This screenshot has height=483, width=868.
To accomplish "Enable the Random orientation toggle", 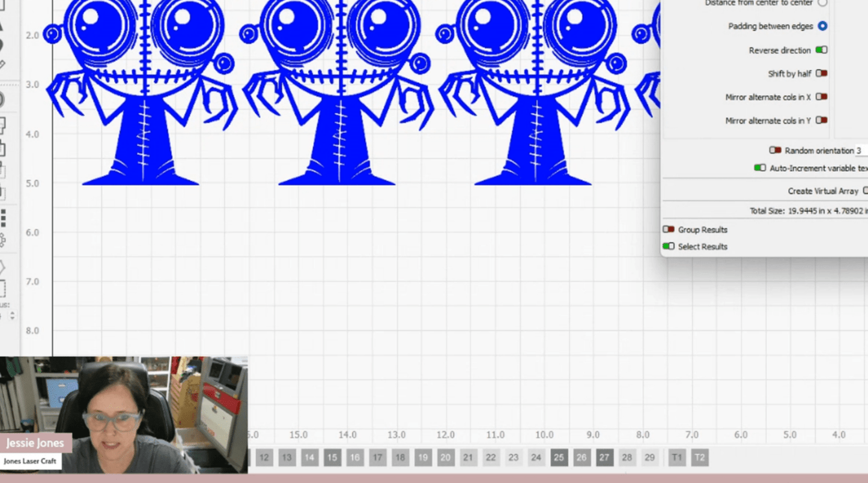I will [775, 151].
